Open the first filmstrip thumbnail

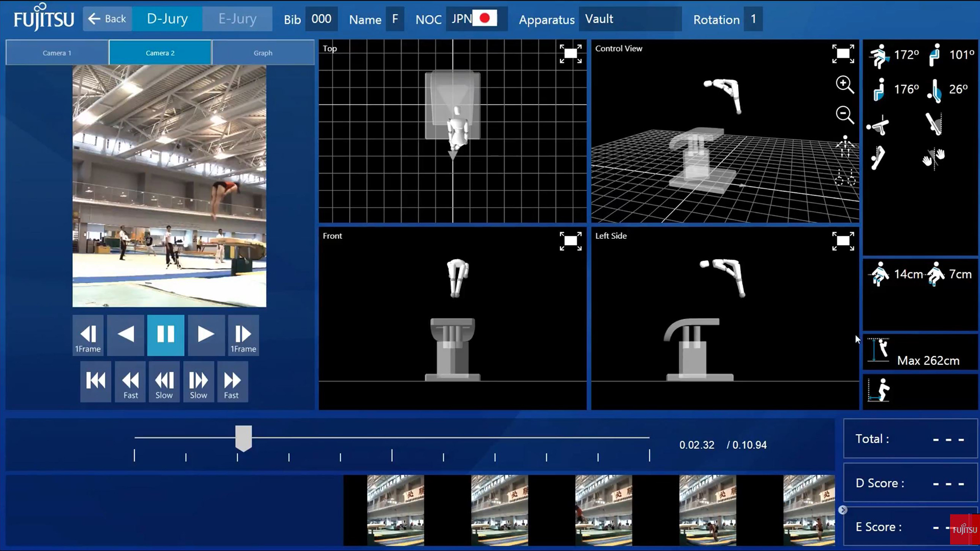(x=396, y=510)
